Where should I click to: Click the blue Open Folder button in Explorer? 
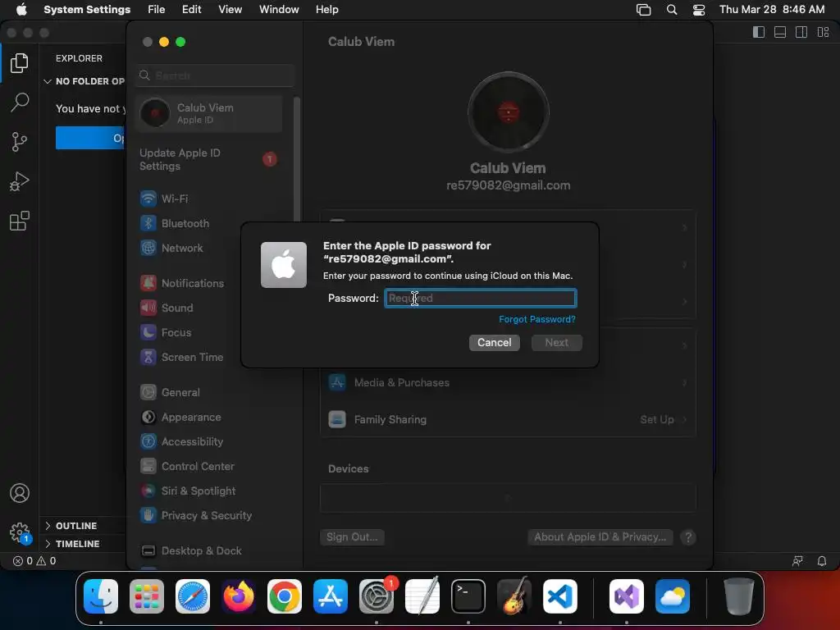click(x=90, y=138)
